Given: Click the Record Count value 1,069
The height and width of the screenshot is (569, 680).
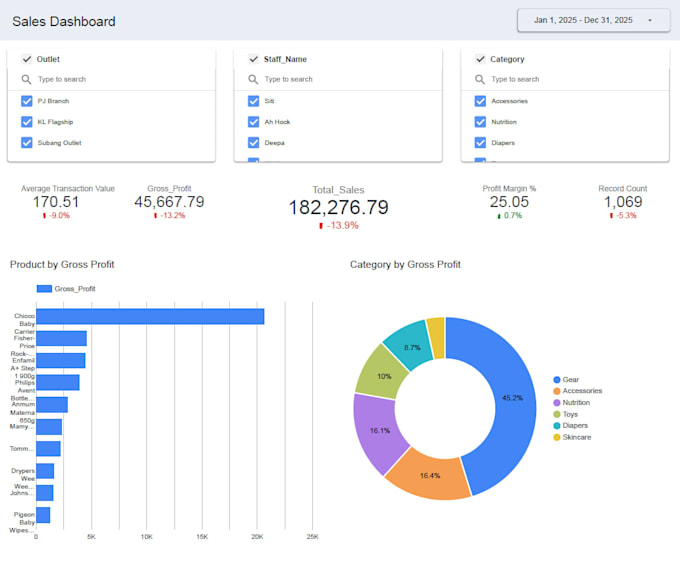Looking at the screenshot, I should click(623, 202).
